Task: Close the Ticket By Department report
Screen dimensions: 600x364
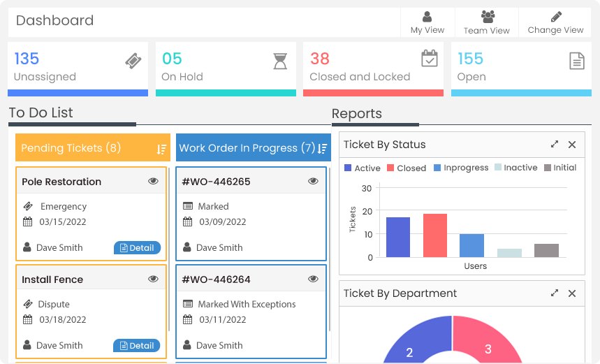Action: pyautogui.click(x=572, y=293)
